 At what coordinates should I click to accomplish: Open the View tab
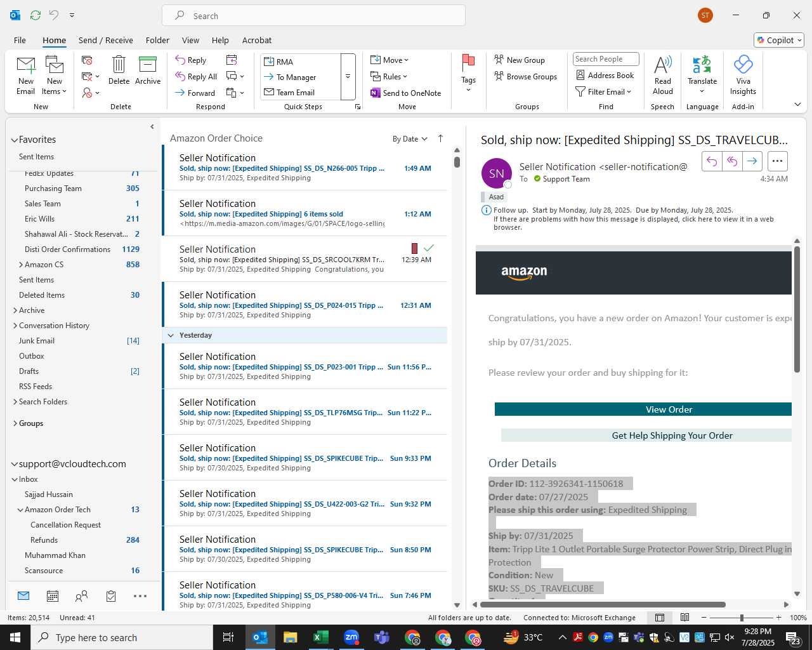190,40
